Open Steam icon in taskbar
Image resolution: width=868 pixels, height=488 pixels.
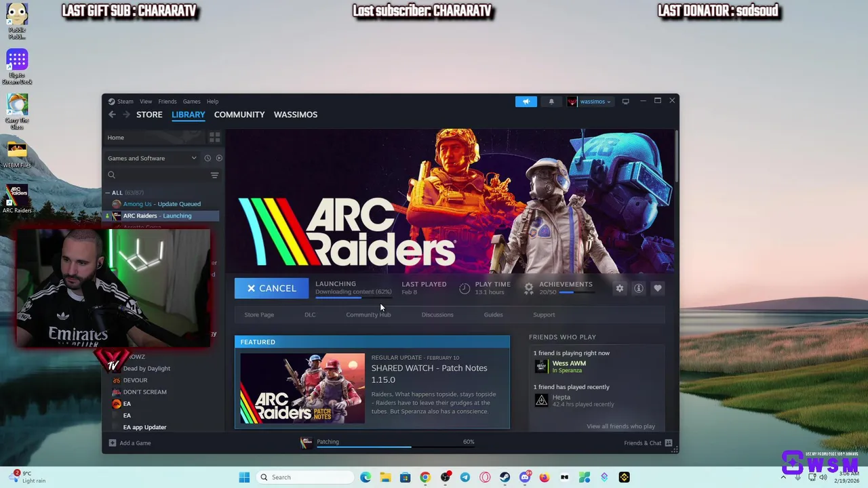pos(505,477)
